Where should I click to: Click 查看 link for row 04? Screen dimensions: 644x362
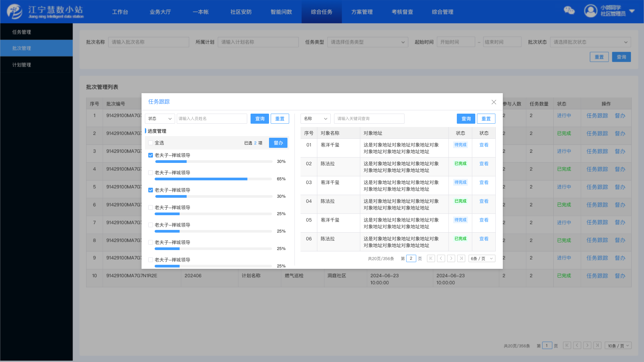click(x=484, y=201)
